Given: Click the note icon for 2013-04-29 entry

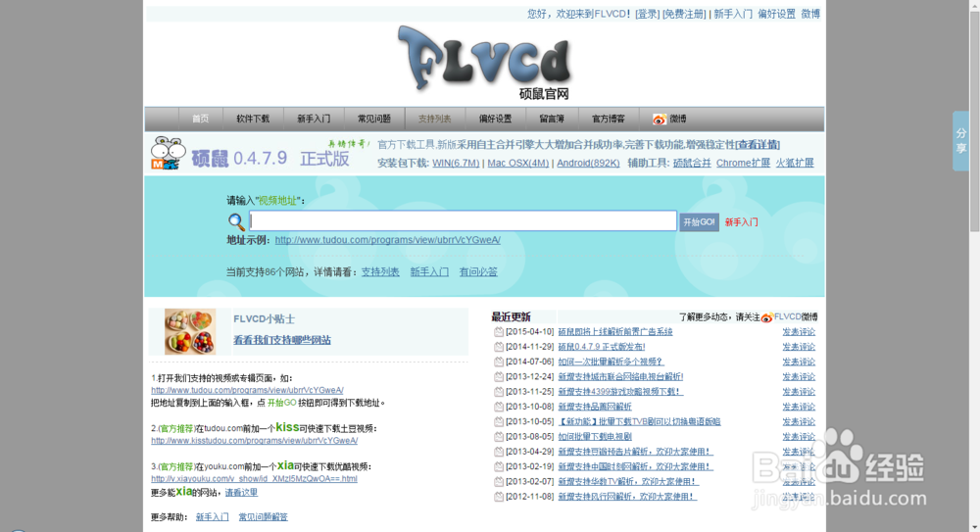Looking at the screenshot, I should click(499, 452).
